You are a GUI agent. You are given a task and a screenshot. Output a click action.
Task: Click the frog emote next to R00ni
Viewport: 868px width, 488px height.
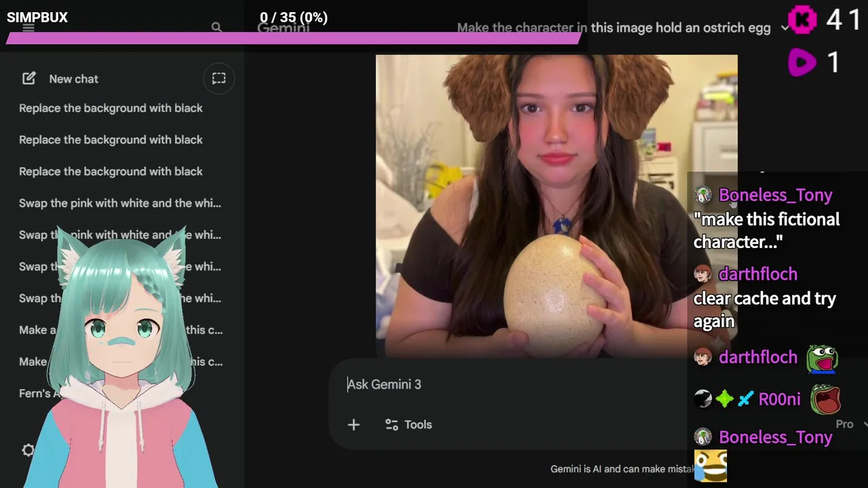(825, 399)
